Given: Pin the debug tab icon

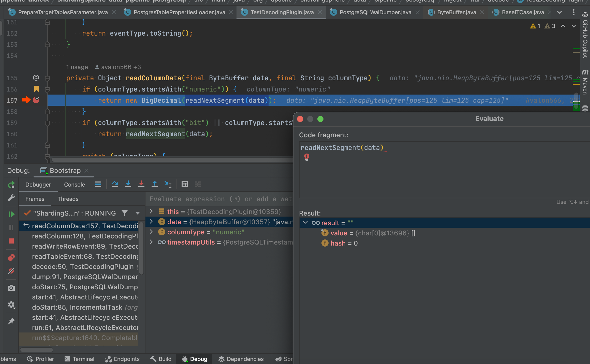Looking at the screenshot, I should click(11, 321).
